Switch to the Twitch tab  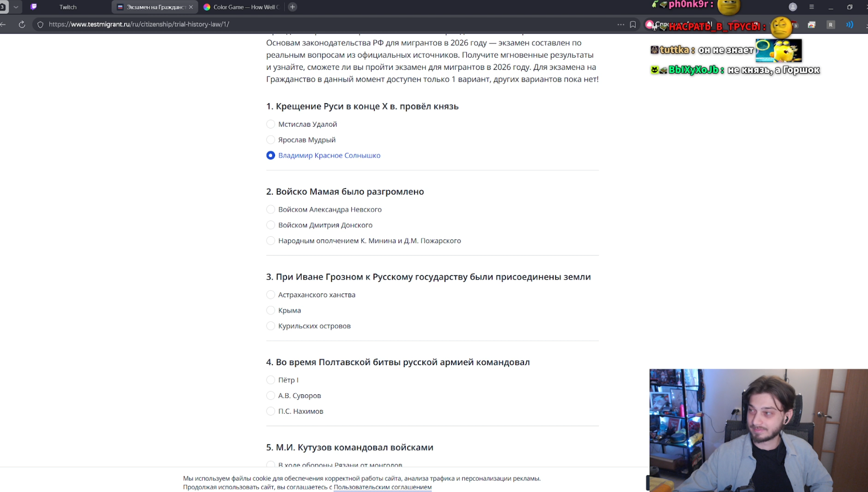point(68,7)
